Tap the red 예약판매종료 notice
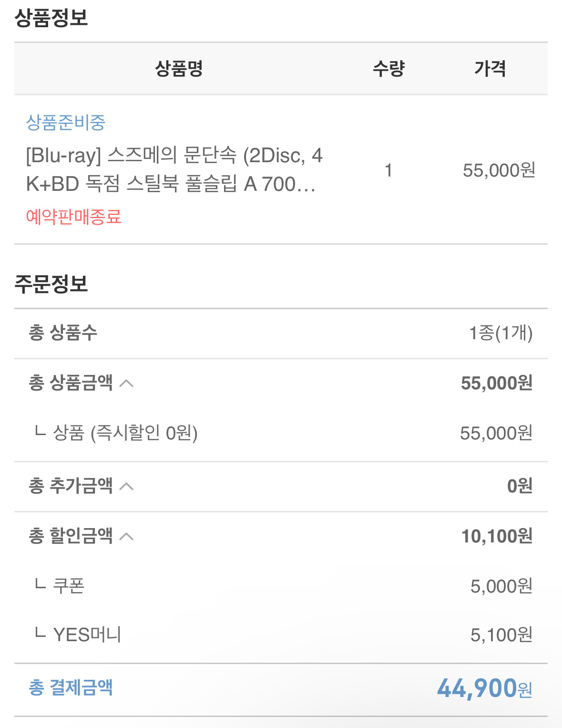Viewport: 562px width, 728px height. pyautogui.click(x=73, y=217)
